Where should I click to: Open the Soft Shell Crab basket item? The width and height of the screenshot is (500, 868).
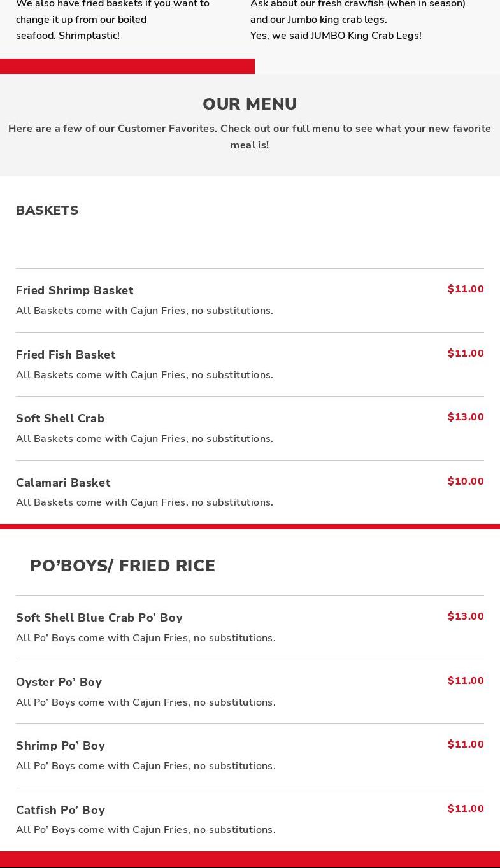pos(60,418)
